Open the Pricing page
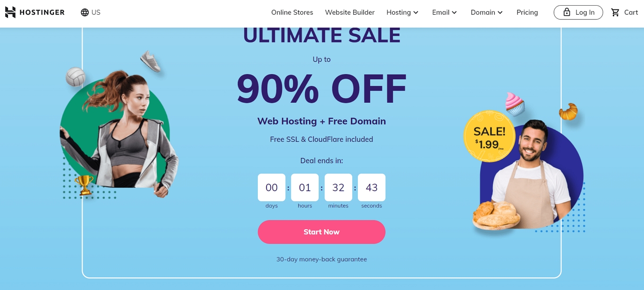The image size is (644, 290). point(527,12)
